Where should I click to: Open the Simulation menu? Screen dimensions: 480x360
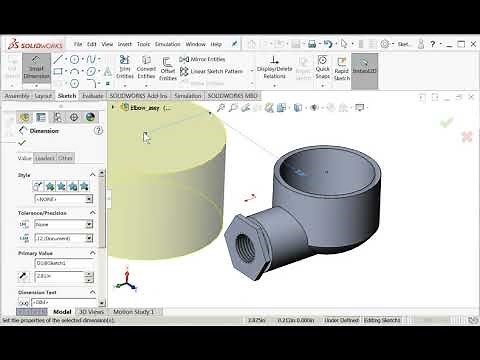(x=168, y=44)
